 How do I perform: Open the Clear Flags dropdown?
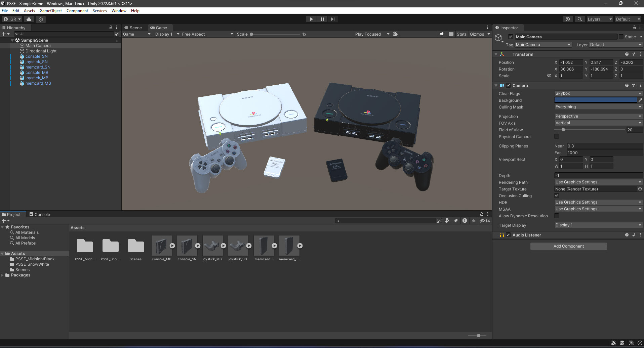pyautogui.click(x=598, y=93)
